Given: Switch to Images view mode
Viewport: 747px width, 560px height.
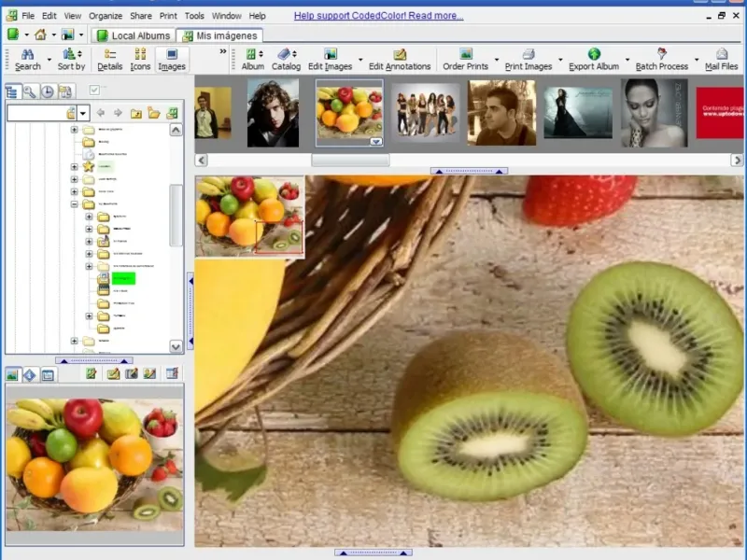Looking at the screenshot, I should [172, 60].
